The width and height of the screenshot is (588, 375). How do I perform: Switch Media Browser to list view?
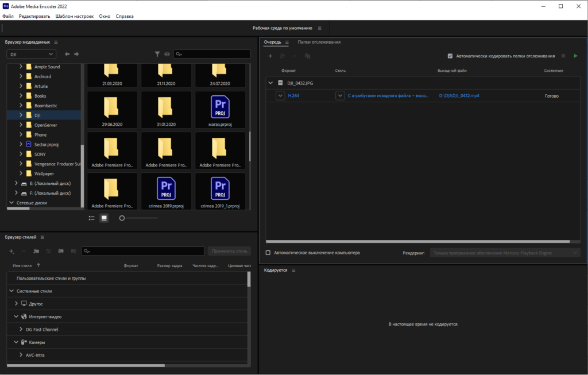click(91, 218)
